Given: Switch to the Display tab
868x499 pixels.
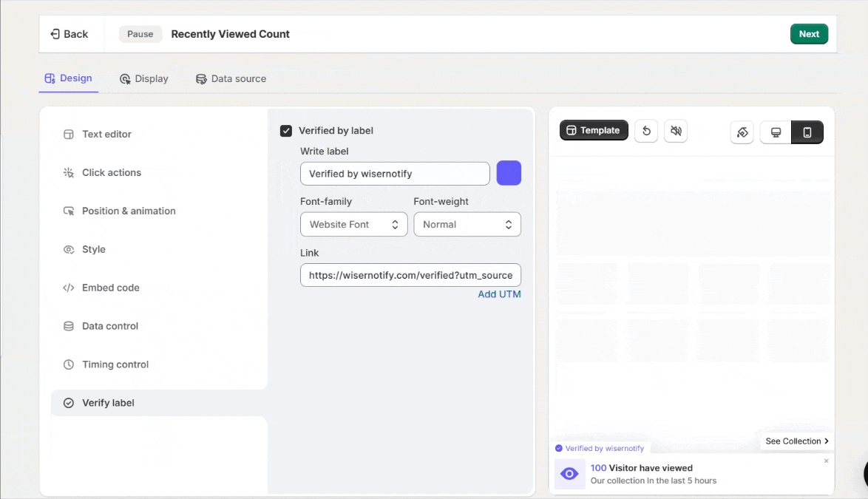Looking at the screenshot, I should point(144,78).
